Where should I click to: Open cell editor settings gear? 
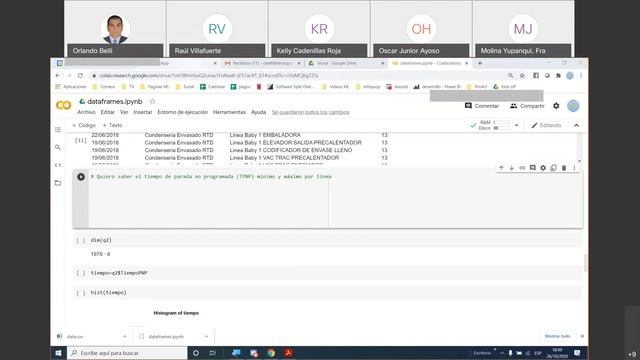543,168
